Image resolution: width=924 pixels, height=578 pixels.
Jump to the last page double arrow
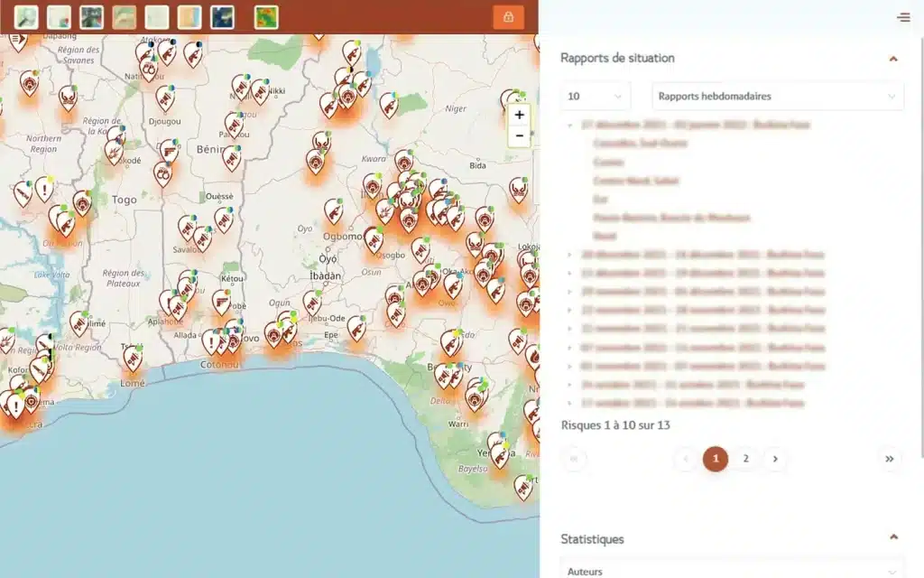[x=889, y=458]
